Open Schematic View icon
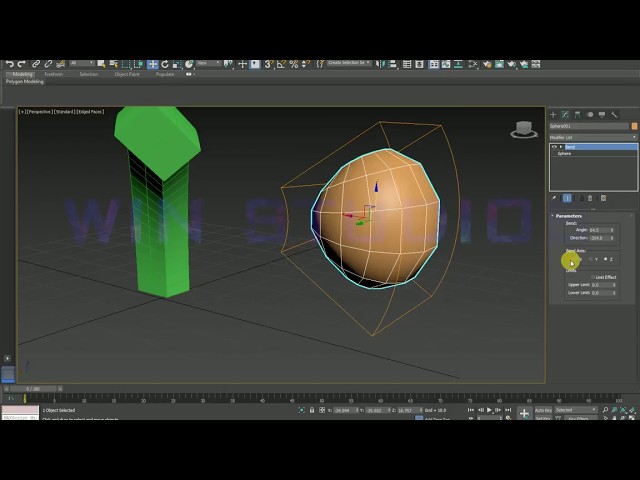Viewport: 640px width, 480px height. pyautogui.click(x=458, y=64)
